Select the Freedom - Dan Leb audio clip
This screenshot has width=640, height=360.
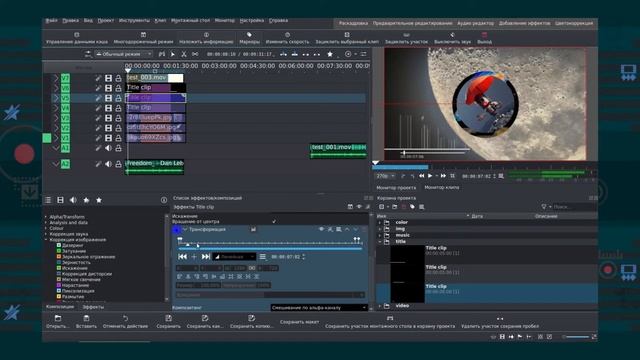pyautogui.click(x=155, y=167)
